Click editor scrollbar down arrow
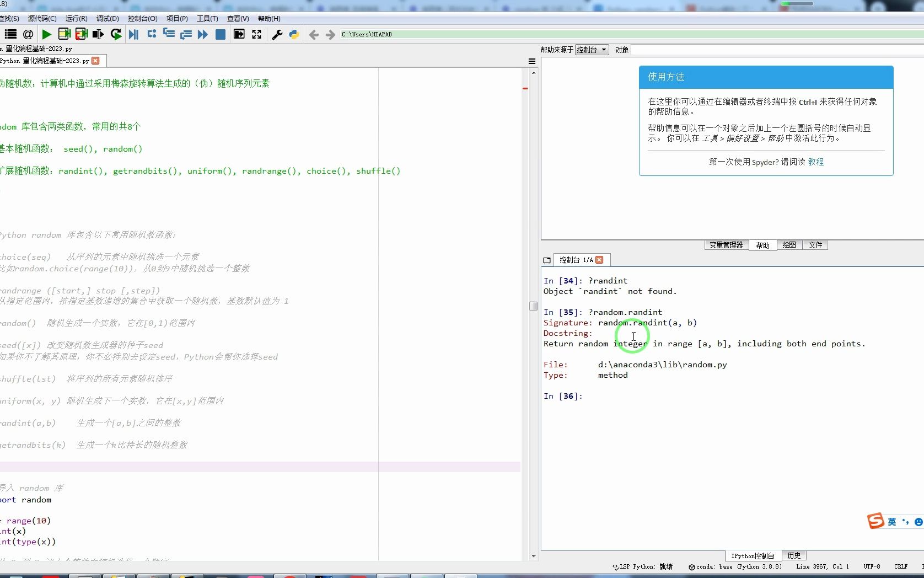This screenshot has width=924, height=578. pos(533,556)
